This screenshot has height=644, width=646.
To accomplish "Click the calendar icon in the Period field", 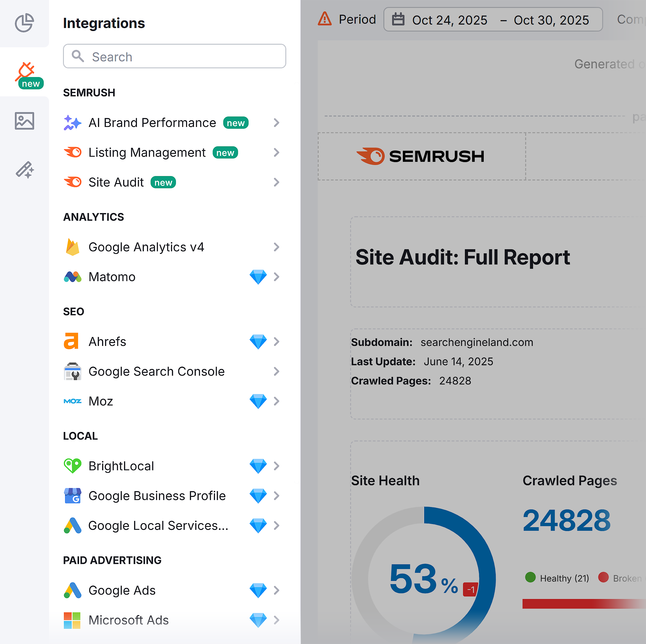I will pos(398,19).
